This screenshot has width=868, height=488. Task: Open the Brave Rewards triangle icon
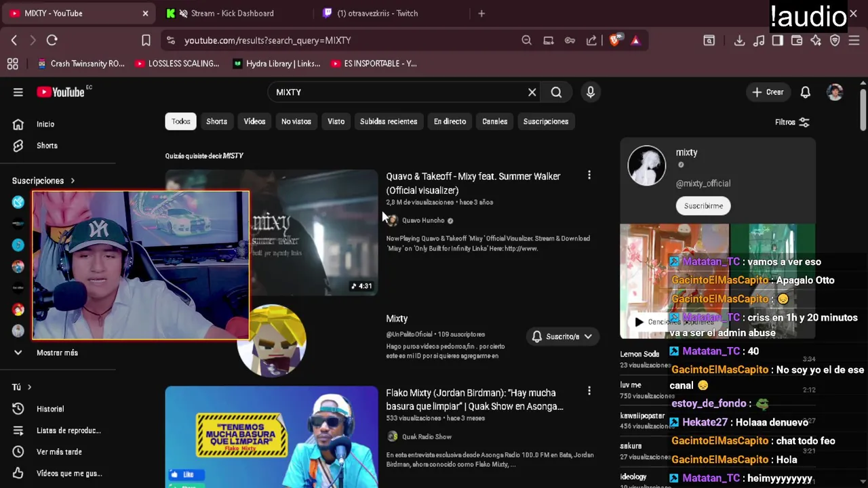click(x=635, y=41)
